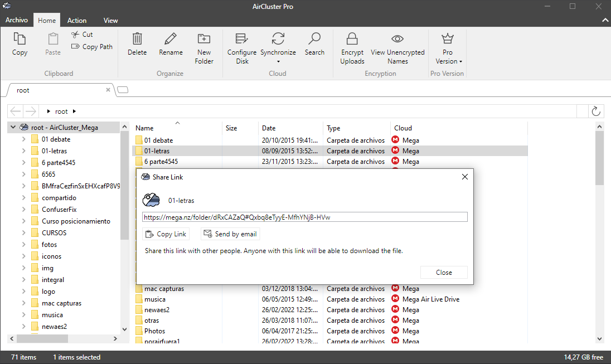Click Send by email button

coord(230,234)
